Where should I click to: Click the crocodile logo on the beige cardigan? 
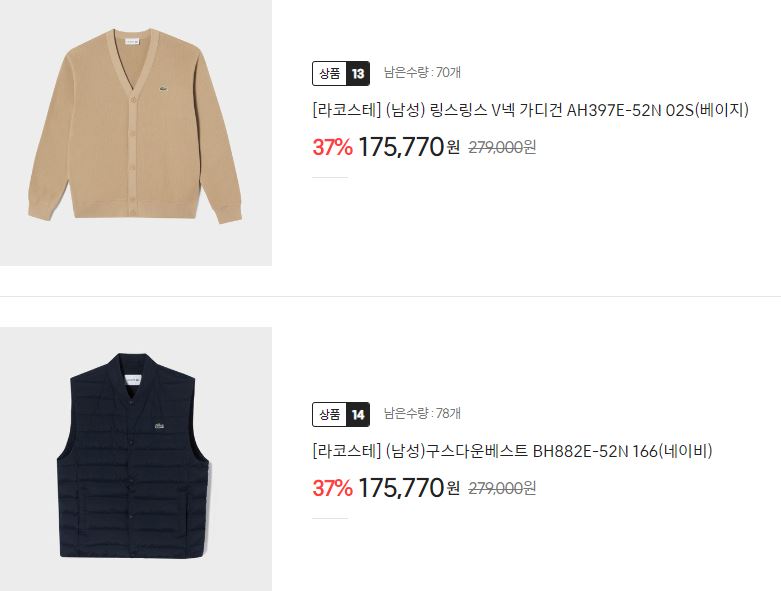click(162, 89)
